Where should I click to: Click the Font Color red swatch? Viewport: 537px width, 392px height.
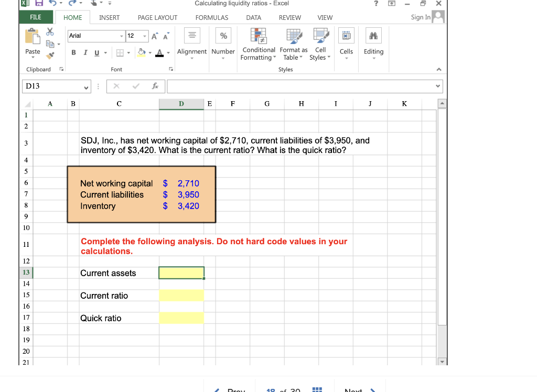(x=159, y=55)
